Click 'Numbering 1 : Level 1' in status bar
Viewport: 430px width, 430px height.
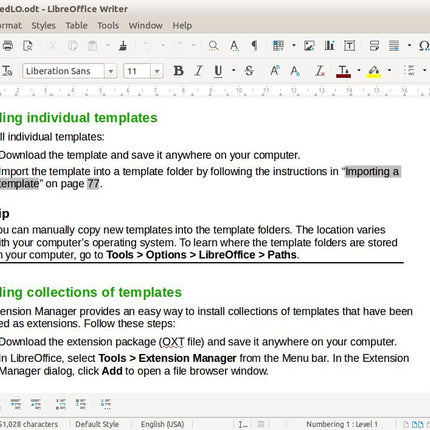[x=342, y=424]
